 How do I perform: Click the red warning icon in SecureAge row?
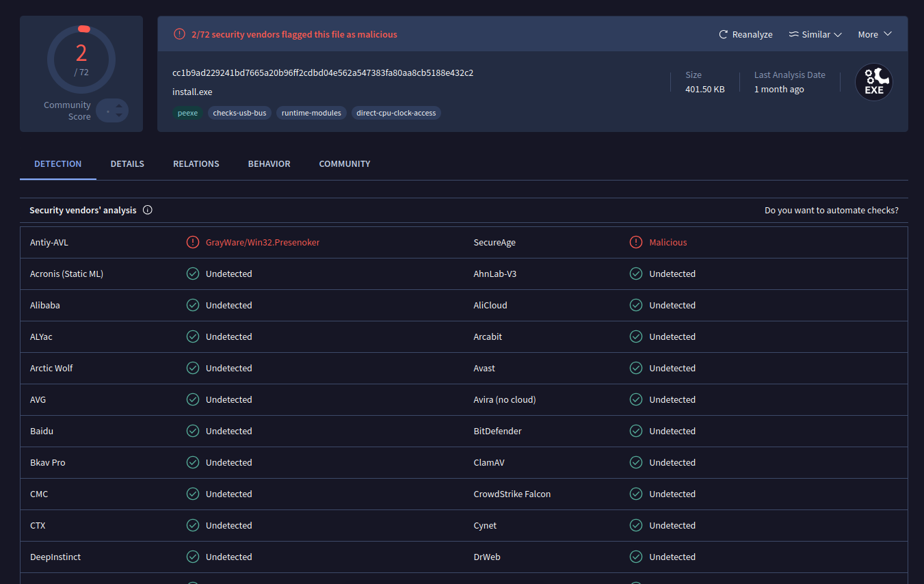pyautogui.click(x=636, y=242)
